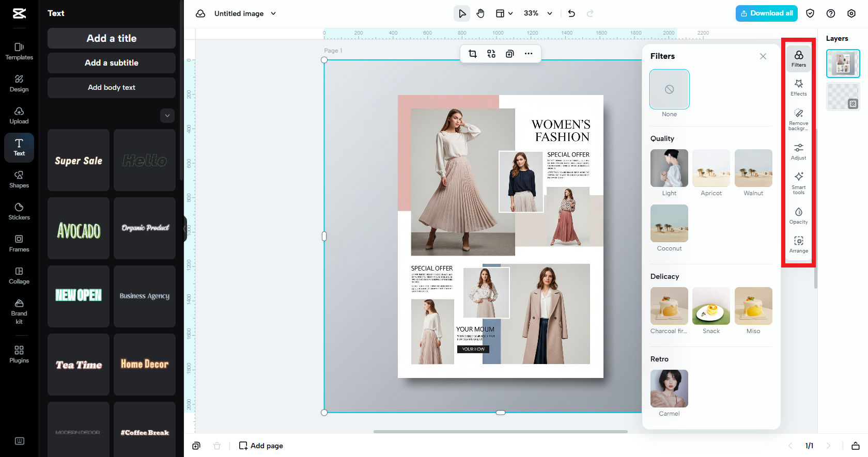
Task: Open the Effects panel icon
Action: (798, 87)
